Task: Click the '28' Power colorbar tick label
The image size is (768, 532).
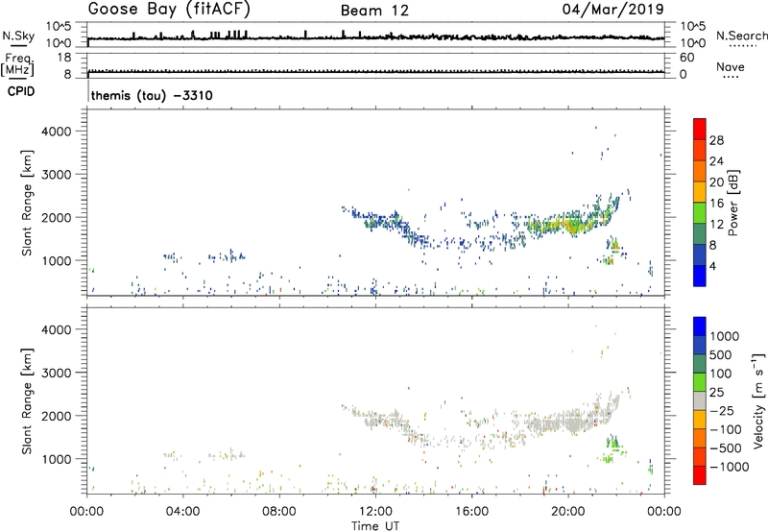Action: coord(716,140)
